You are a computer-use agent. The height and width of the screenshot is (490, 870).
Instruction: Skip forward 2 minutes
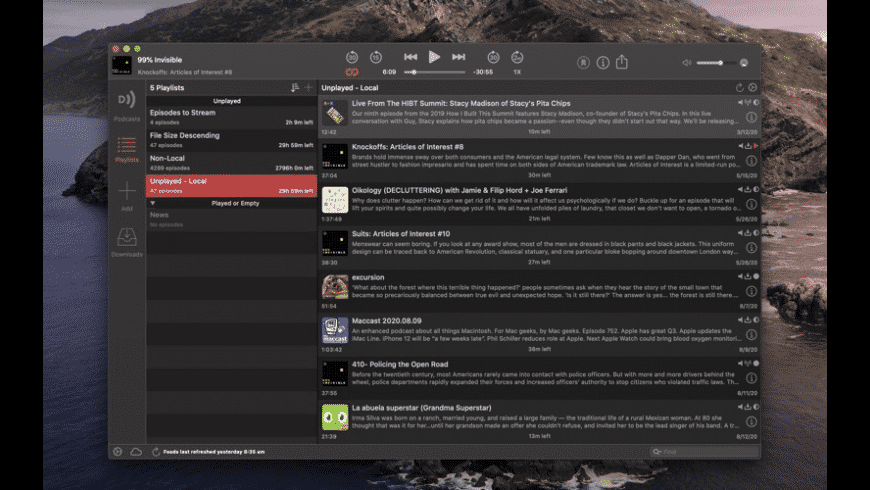(517, 57)
